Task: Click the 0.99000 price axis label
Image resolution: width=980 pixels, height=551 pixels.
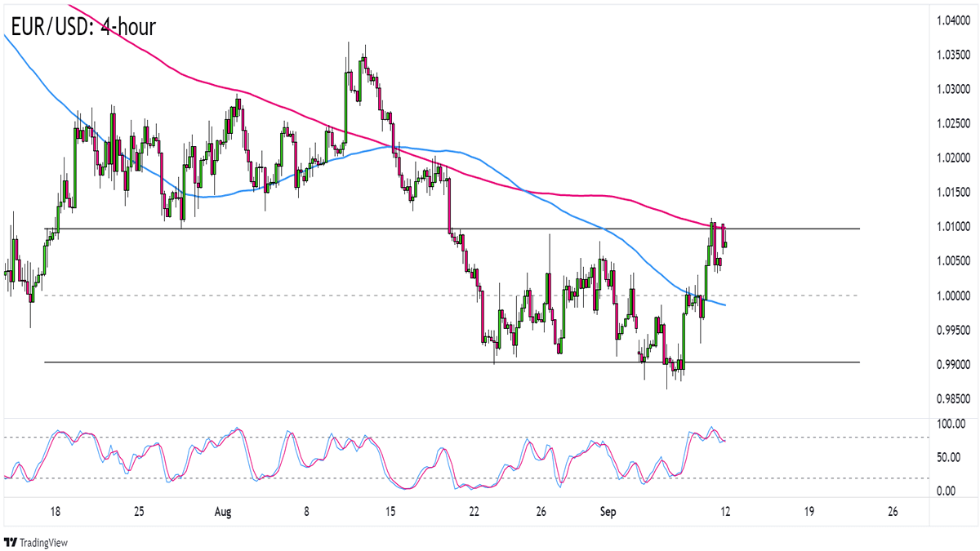Action: click(954, 365)
